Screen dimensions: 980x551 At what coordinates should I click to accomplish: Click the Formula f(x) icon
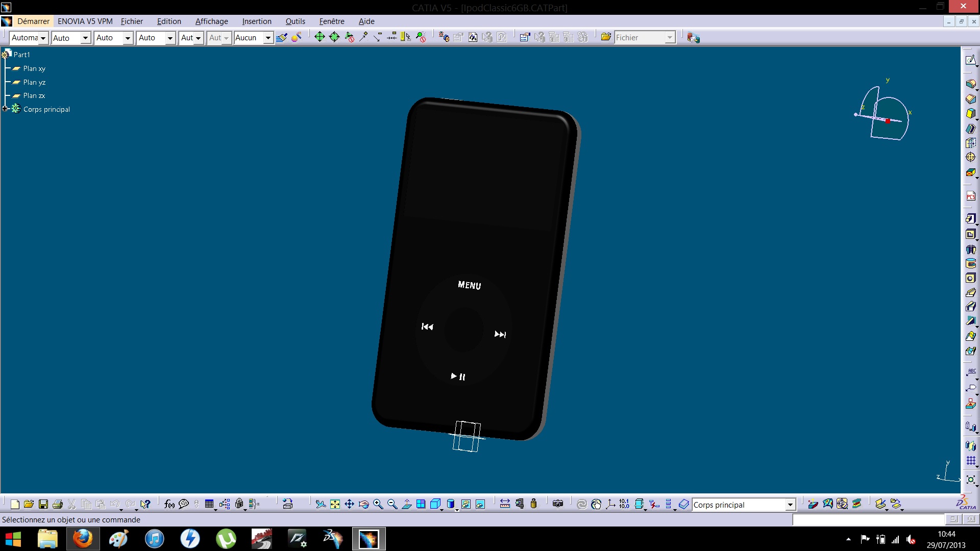point(169,505)
